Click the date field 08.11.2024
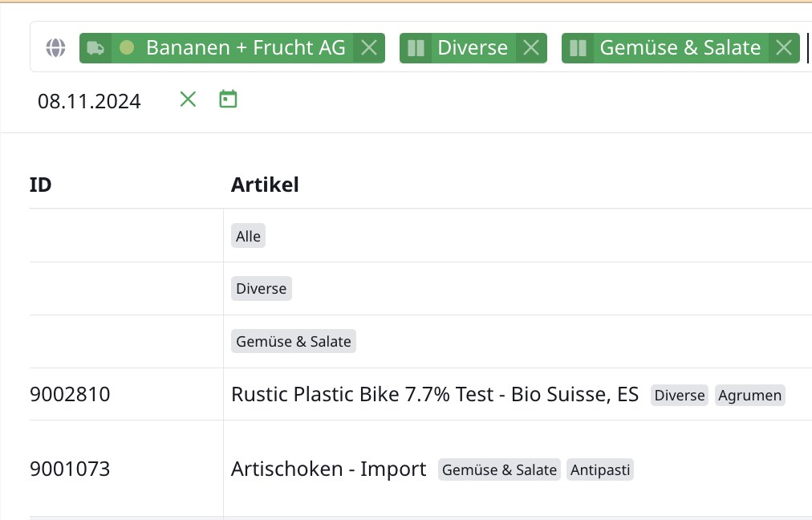The height and width of the screenshot is (520, 812). click(89, 101)
